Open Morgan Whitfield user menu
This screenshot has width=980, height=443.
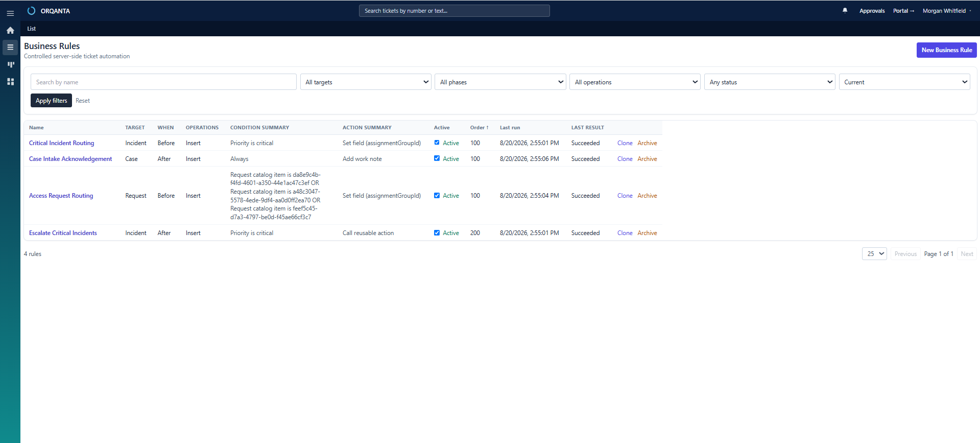click(x=947, y=11)
